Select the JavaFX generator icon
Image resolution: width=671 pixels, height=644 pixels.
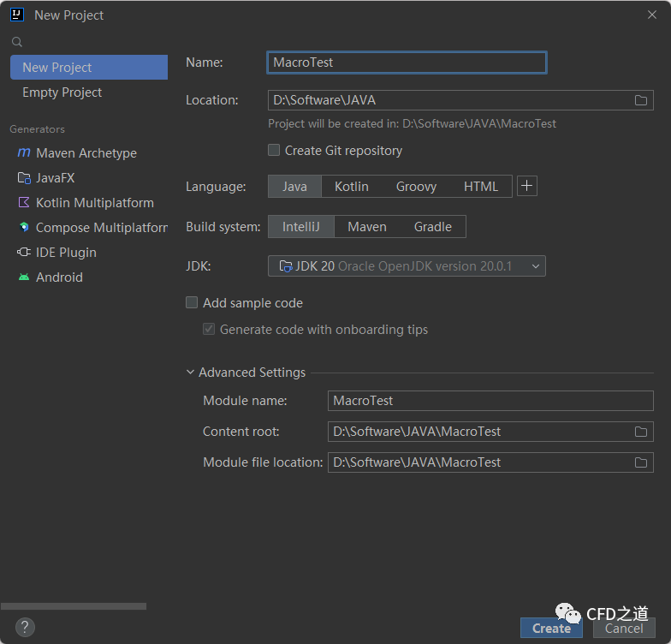point(24,178)
